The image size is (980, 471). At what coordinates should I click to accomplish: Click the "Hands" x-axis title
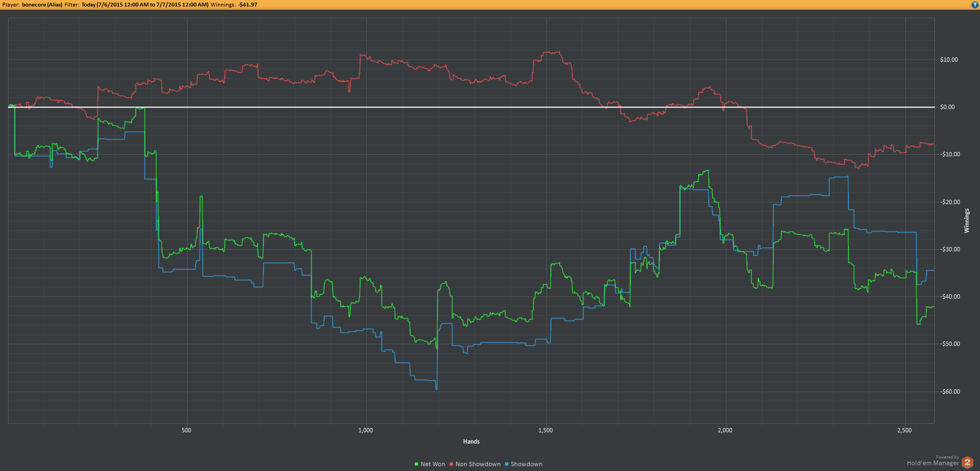click(471, 441)
